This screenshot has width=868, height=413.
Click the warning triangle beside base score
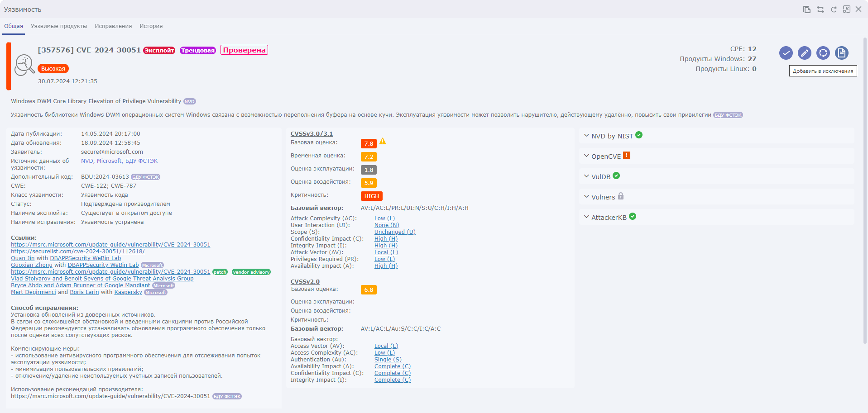coord(383,142)
